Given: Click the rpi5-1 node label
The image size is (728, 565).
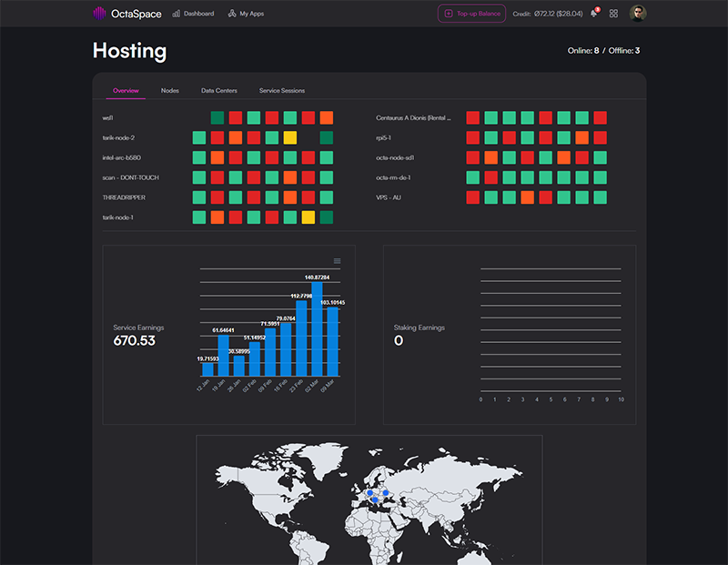Looking at the screenshot, I should tap(383, 138).
